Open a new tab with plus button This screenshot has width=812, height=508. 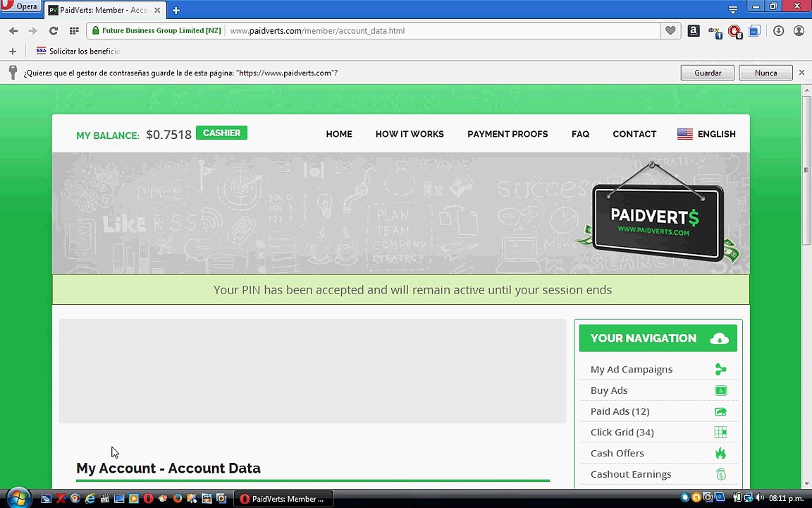[176, 11]
